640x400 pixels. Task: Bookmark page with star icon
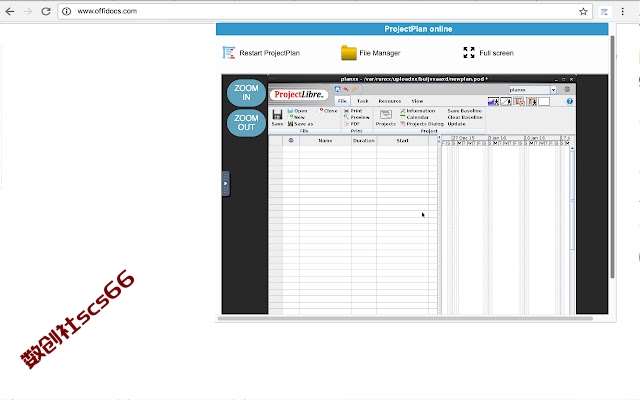pyautogui.click(x=583, y=11)
